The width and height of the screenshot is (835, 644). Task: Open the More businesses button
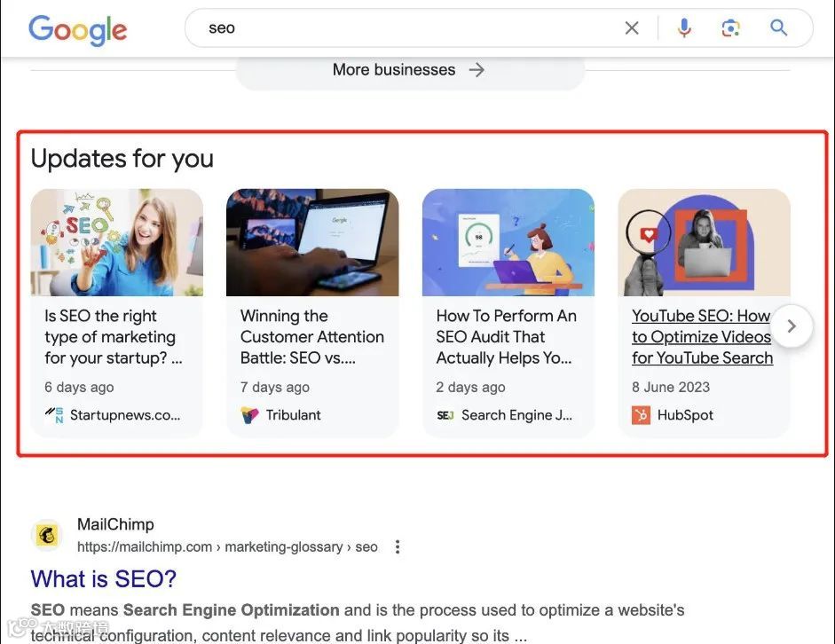pyautogui.click(x=410, y=70)
